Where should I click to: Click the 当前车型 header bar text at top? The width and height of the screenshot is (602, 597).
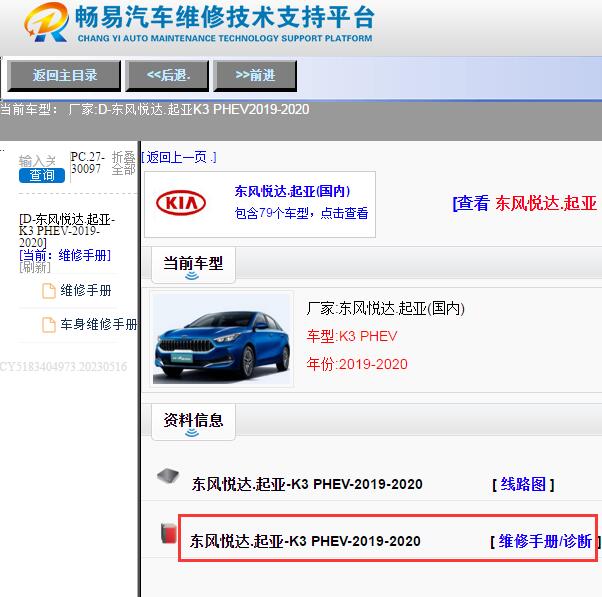pyautogui.click(x=155, y=109)
